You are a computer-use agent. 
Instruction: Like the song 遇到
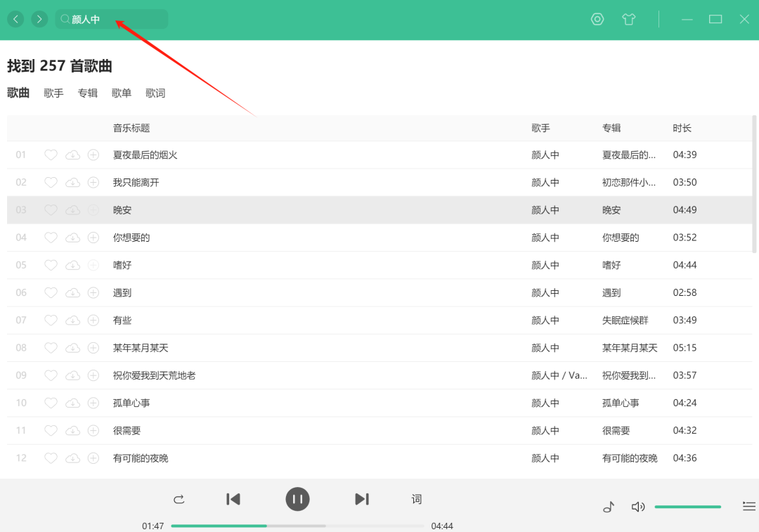51,292
